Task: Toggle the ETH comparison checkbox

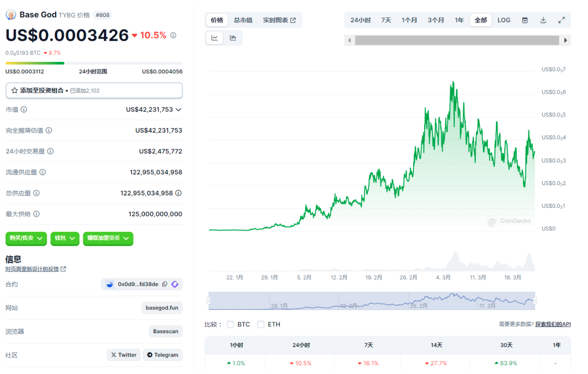Action: pos(261,324)
